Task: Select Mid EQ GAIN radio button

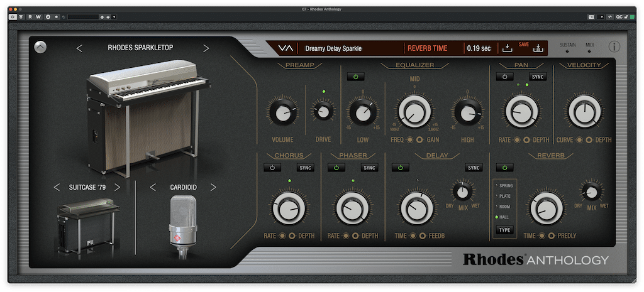Action: pos(419,140)
